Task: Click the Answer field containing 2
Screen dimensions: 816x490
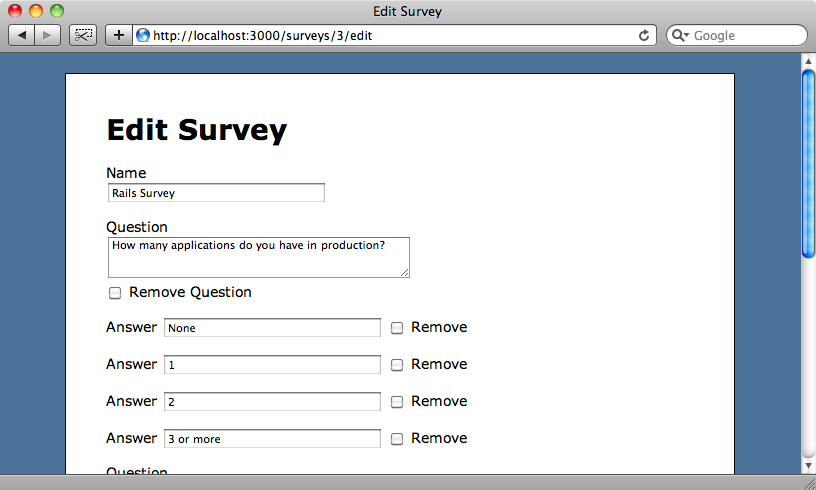Action: pyautogui.click(x=272, y=402)
